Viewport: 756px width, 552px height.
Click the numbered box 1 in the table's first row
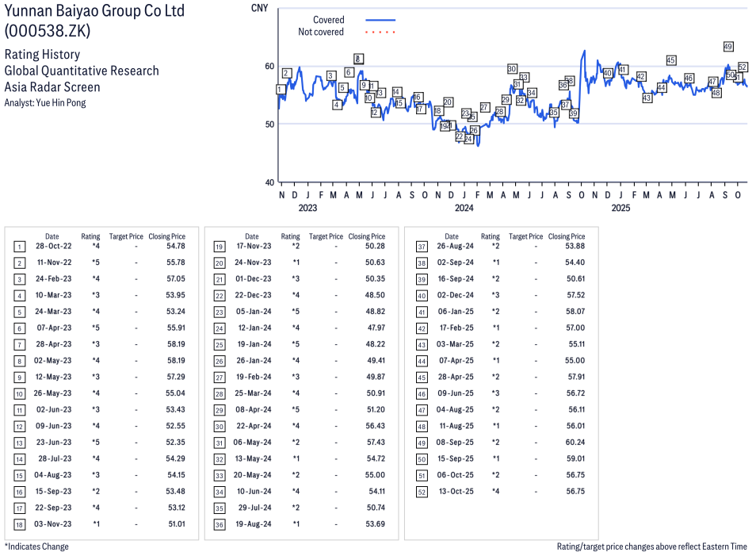point(19,246)
